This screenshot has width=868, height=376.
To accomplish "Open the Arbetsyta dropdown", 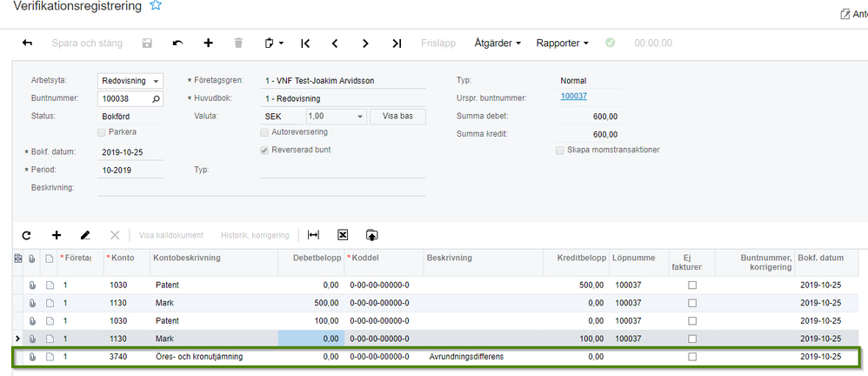I will coord(157,81).
